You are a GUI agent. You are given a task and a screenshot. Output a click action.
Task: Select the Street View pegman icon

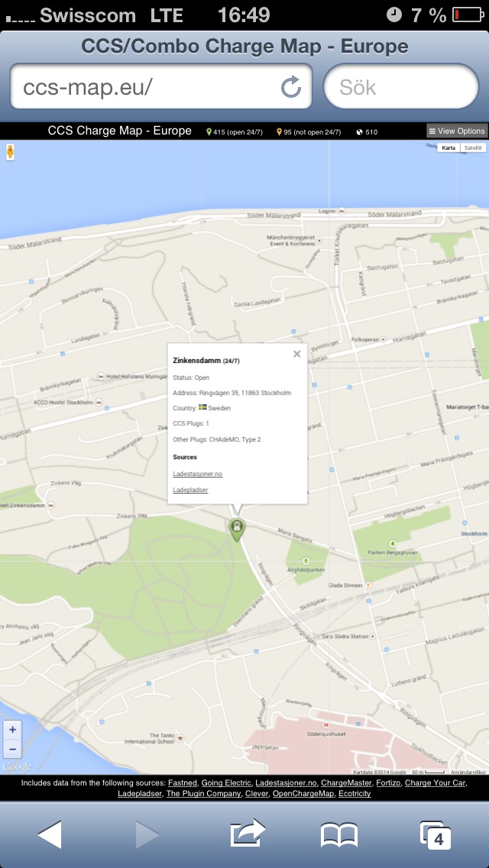pos(10,152)
